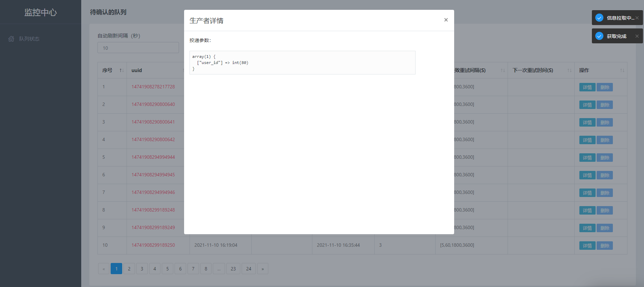The height and width of the screenshot is (287, 644).
Task: Sort by 败重试间隔(S) column arrows
Action: coord(503,70)
